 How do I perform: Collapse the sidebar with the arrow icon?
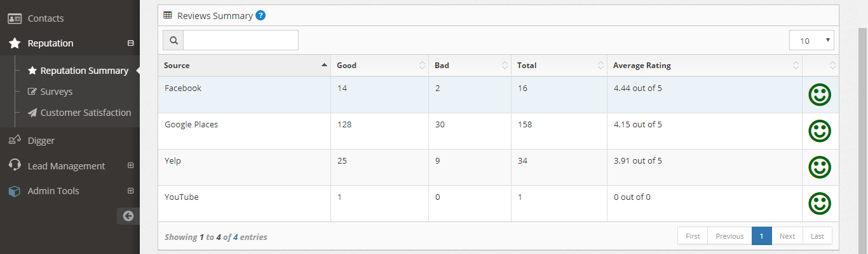coord(128,216)
